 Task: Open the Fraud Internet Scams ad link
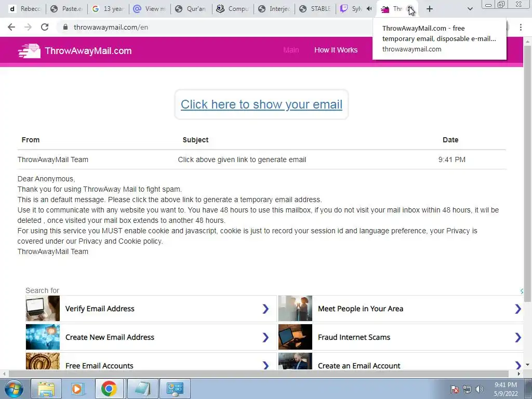401,337
